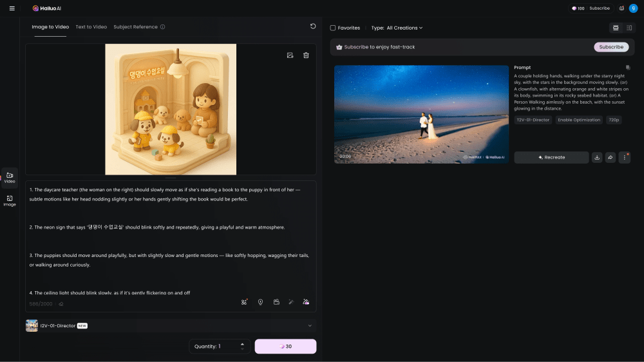The width and height of the screenshot is (644, 362).
Task: Switch to the large card view layout
Action: tap(616, 28)
